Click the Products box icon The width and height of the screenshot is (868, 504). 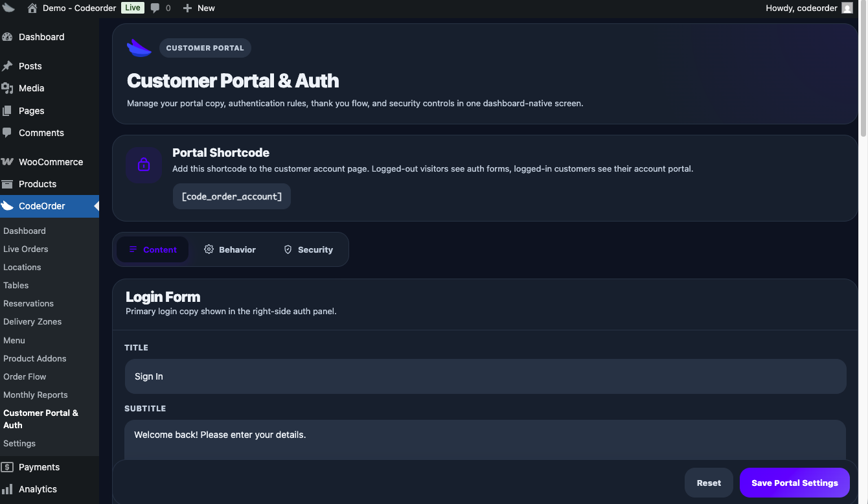tap(10, 184)
